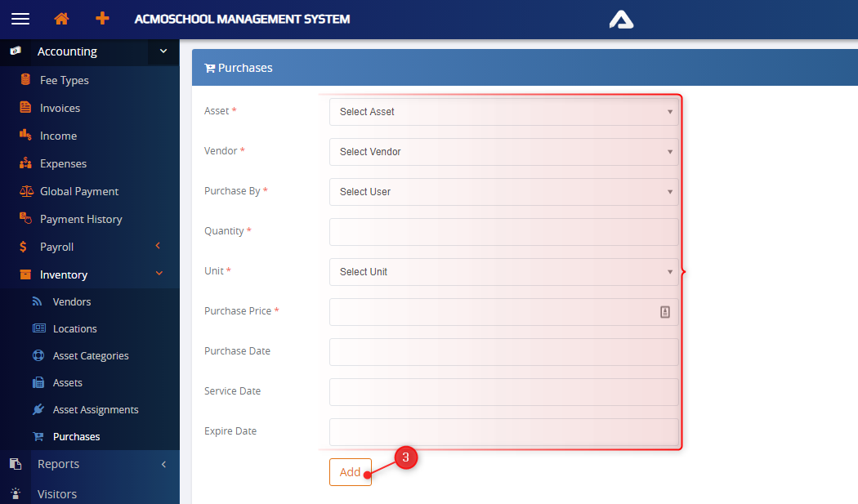Click the Asset Assignments plug icon
The width and height of the screenshot is (858, 504).
38,409
